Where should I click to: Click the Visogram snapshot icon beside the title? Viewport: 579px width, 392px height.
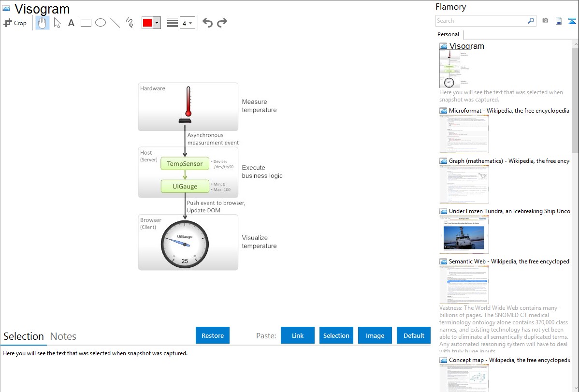point(6,8)
